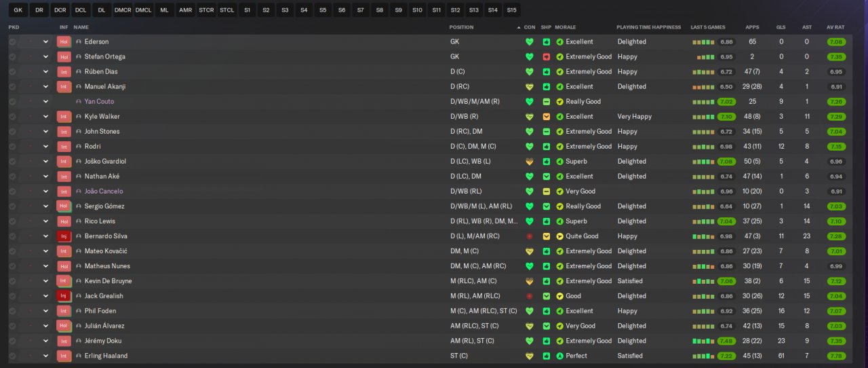Open the position dropdown arrow for Mateo Kovačić
Screen dimensions: 868x368
(46, 251)
